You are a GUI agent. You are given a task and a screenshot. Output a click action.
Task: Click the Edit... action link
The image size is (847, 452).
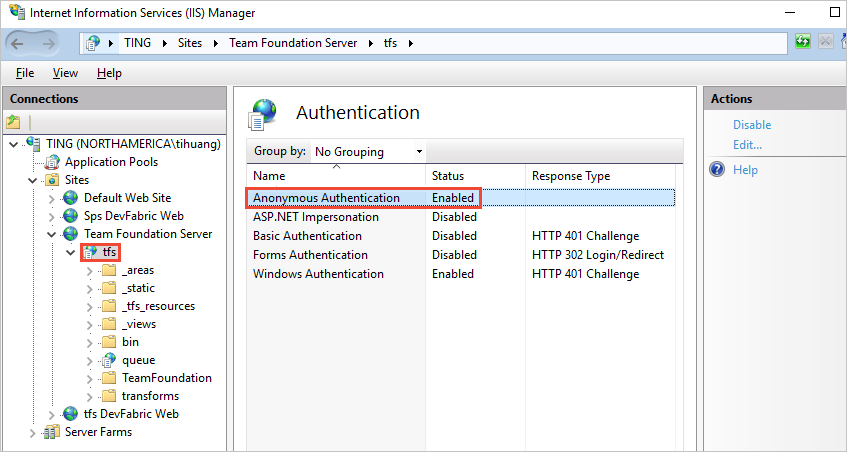tap(747, 145)
